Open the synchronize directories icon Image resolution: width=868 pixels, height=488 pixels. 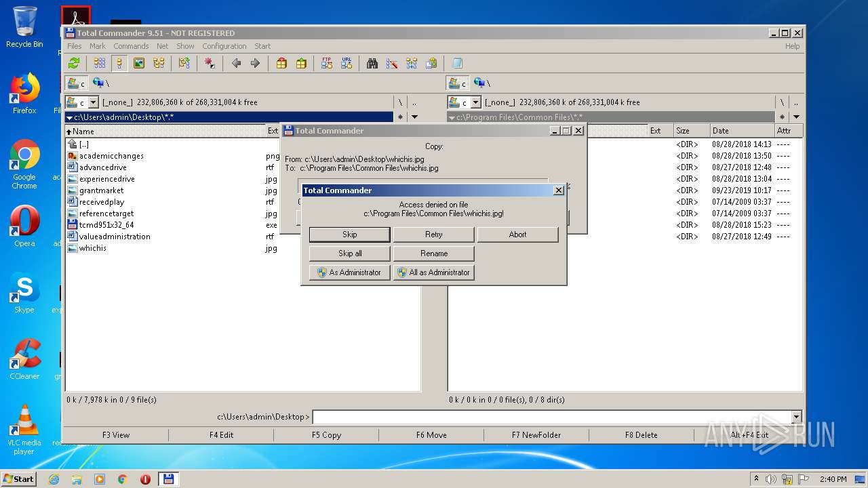[412, 63]
